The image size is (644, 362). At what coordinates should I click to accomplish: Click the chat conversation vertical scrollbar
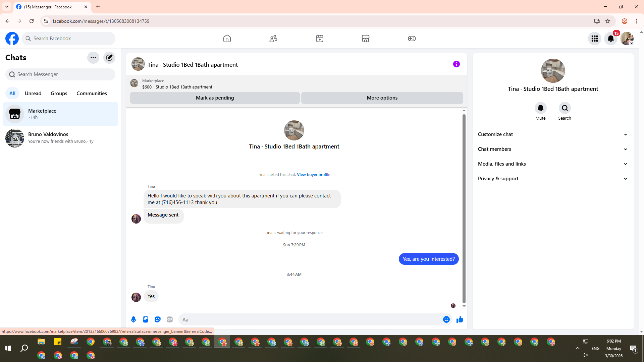pos(464,208)
